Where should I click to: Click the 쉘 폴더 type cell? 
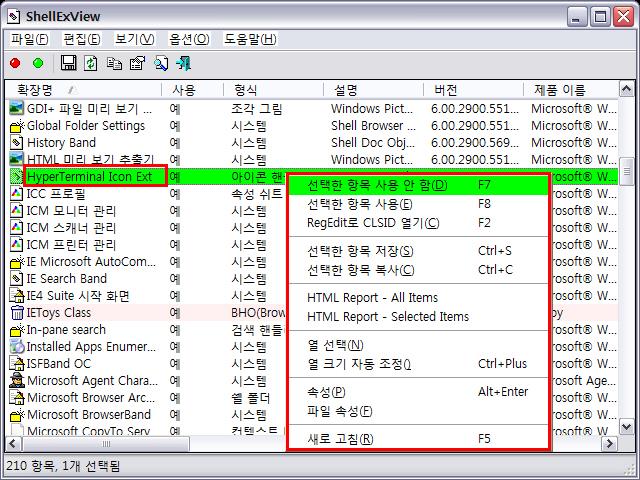(x=251, y=398)
